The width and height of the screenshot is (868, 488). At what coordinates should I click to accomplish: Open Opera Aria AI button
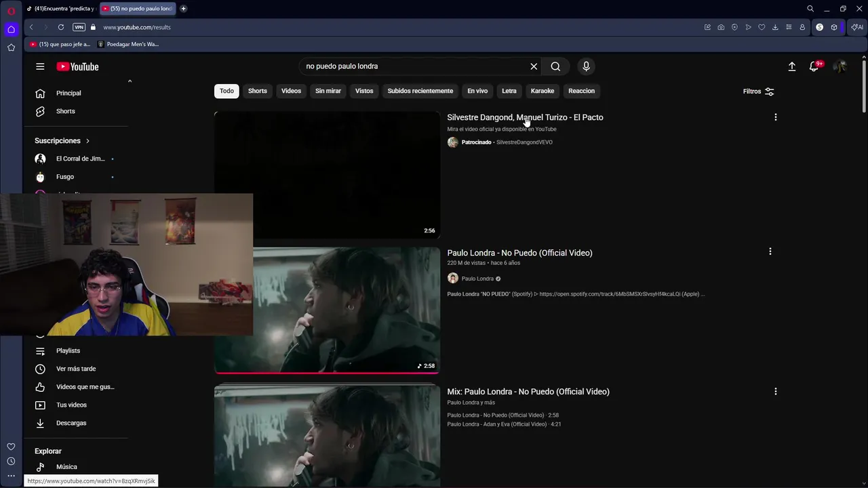click(857, 27)
